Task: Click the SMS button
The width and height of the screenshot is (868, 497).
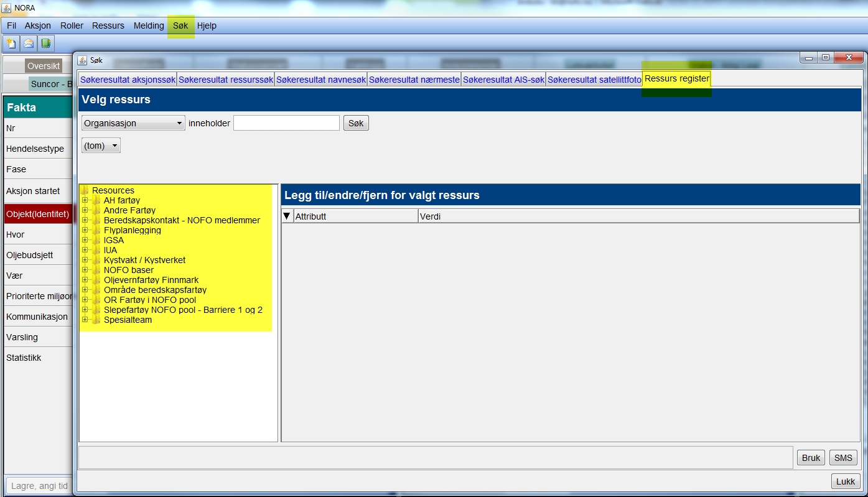Action: [x=843, y=458]
